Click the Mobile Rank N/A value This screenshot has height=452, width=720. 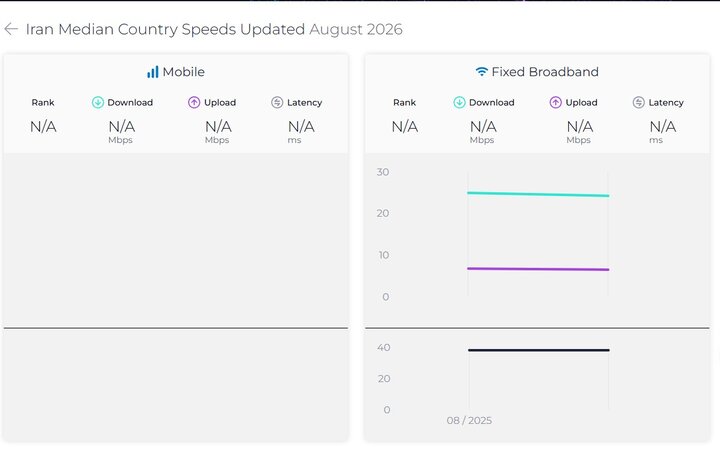coord(43,126)
